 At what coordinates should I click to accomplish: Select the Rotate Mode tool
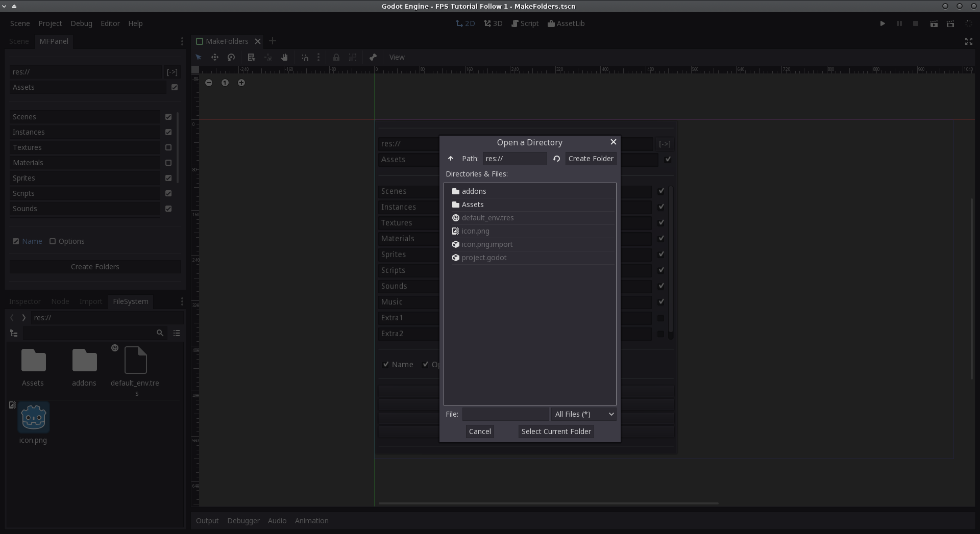pos(231,57)
